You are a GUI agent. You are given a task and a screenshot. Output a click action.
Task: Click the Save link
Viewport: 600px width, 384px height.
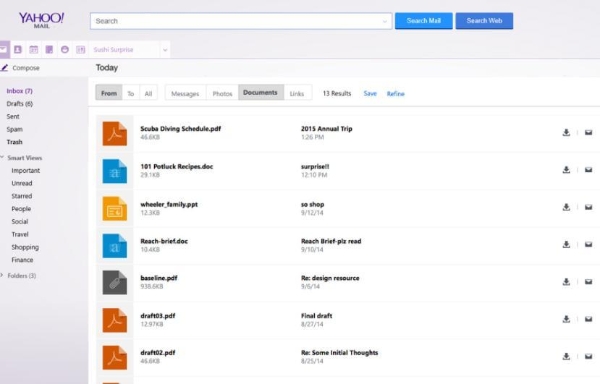370,93
